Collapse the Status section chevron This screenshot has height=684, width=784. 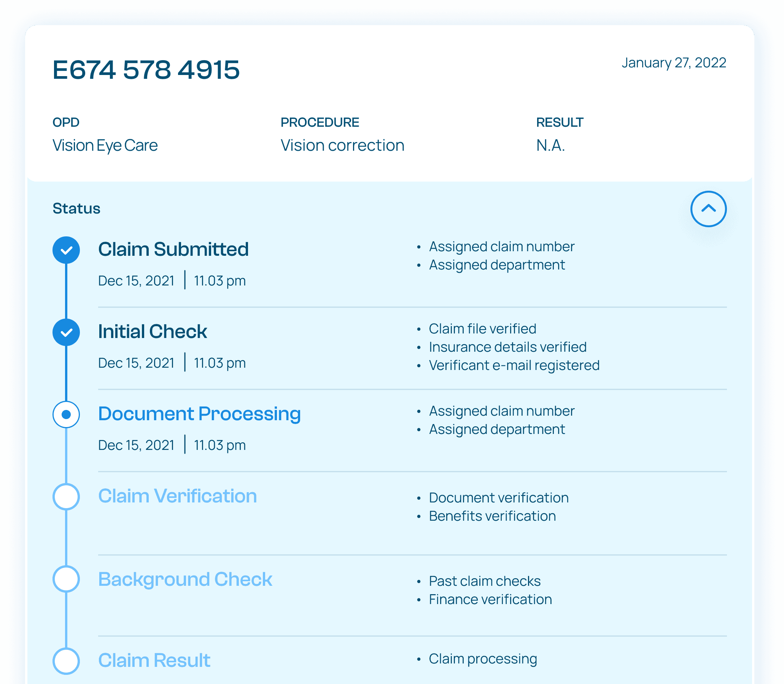pos(708,209)
